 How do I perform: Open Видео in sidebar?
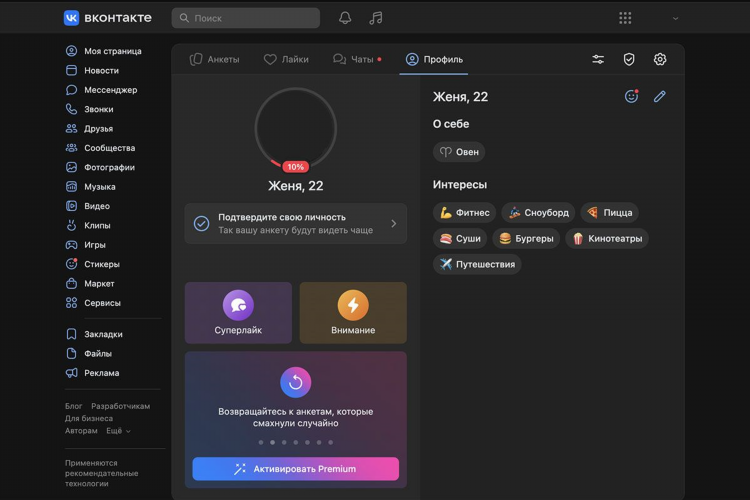tap(88, 206)
